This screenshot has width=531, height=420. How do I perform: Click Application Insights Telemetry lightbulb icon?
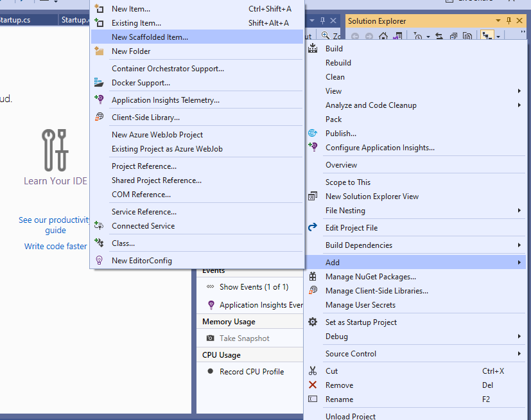[99, 100]
